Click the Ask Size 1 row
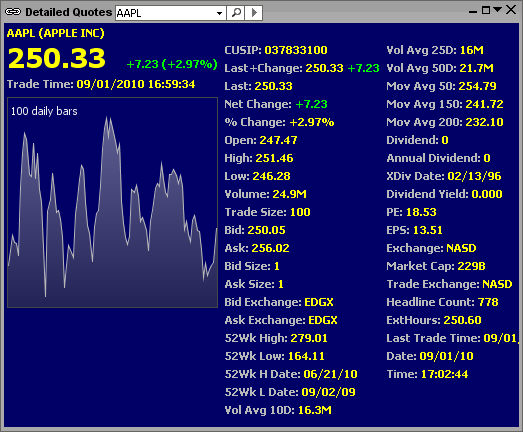The height and width of the screenshot is (432, 523). [x=254, y=284]
